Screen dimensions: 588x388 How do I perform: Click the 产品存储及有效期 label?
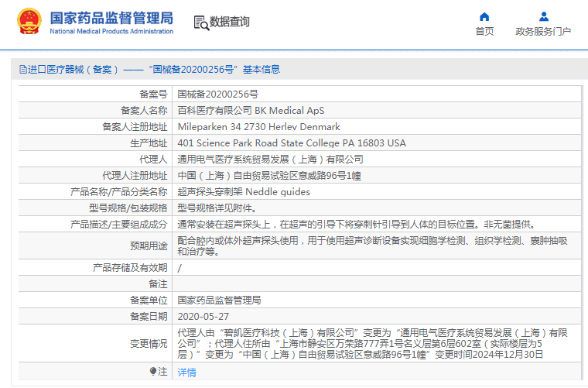(130, 268)
